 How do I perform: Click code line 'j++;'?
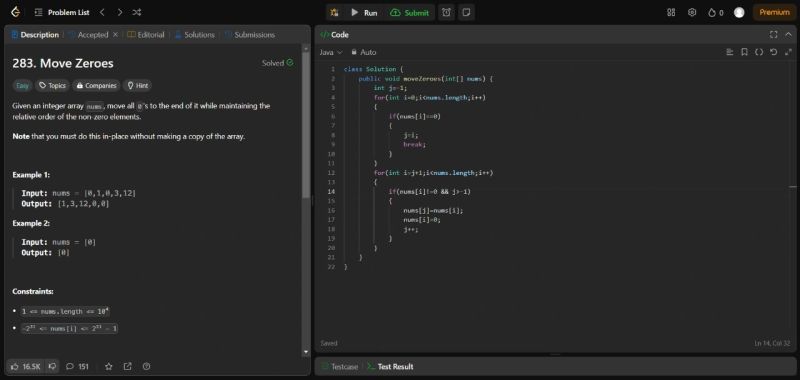(411, 230)
